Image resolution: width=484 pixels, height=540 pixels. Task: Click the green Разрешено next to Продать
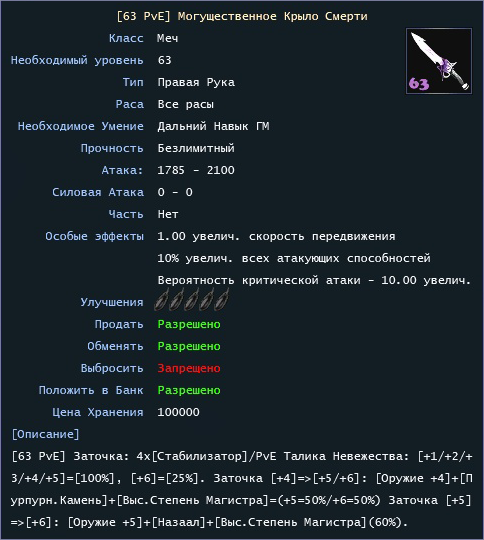point(189,324)
